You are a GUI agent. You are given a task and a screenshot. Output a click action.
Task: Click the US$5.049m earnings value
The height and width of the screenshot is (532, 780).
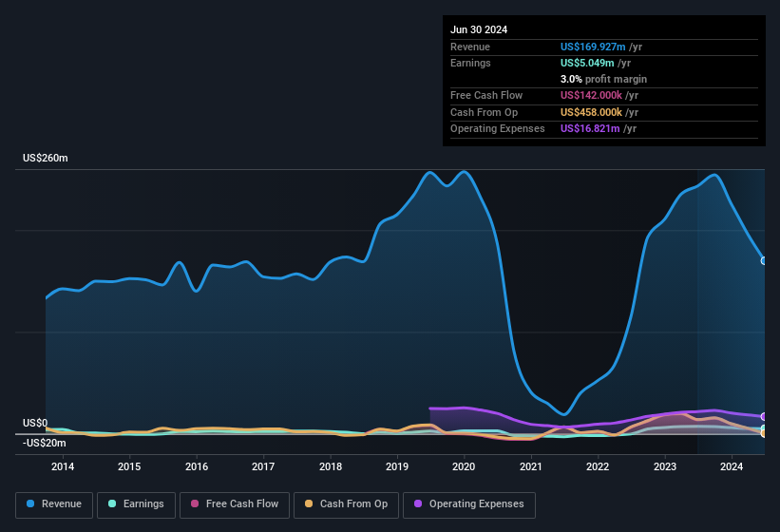pyautogui.click(x=587, y=63)
